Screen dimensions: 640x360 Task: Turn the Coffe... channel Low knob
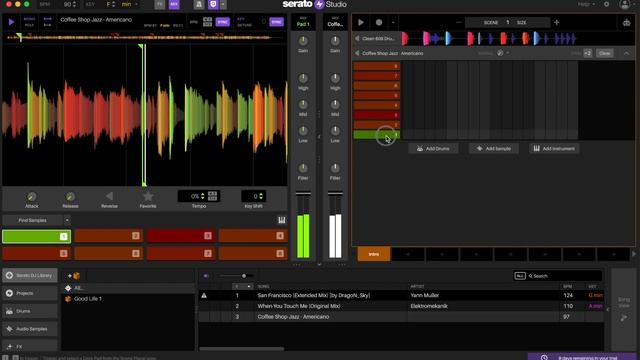[x=335, y=131]
